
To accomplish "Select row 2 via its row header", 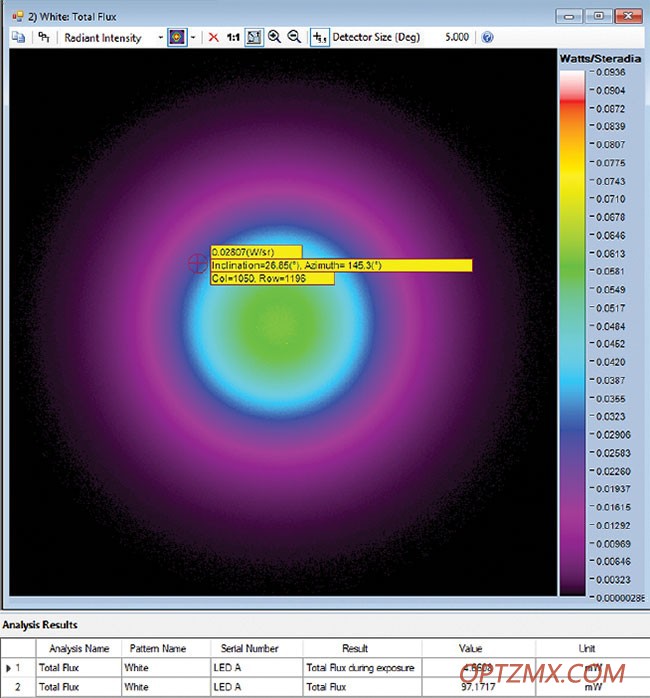I will point(18,687).
